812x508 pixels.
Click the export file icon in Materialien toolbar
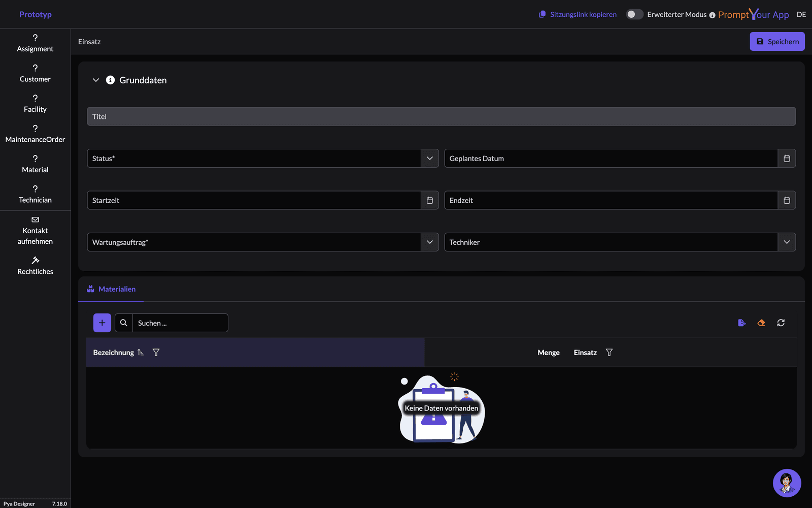point(741,323)
